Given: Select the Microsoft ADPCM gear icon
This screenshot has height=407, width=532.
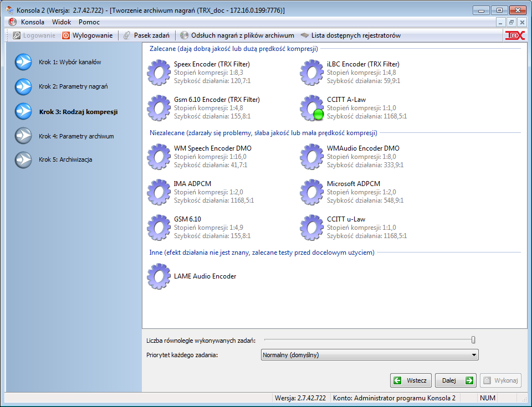Looking at the screenshot, I should pyautogui.click(x=312, y=192).
